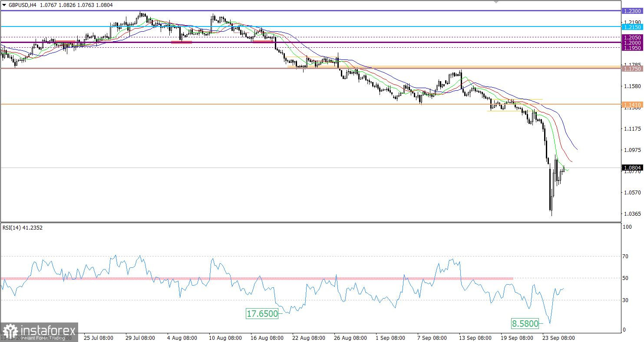The width and height of the screenshot is (644, 342).
Task: Click the 100 level on RSI scale
Action: [628, 227]
